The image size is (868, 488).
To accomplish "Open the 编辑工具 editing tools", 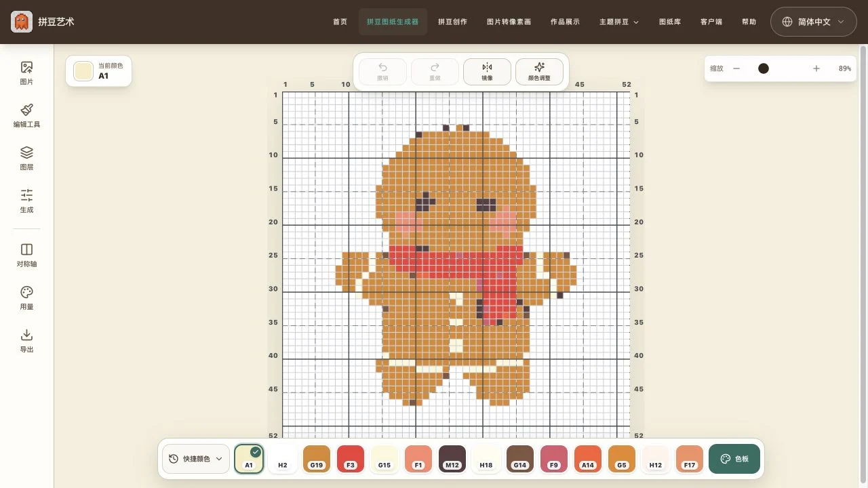I will coord(26,115).
